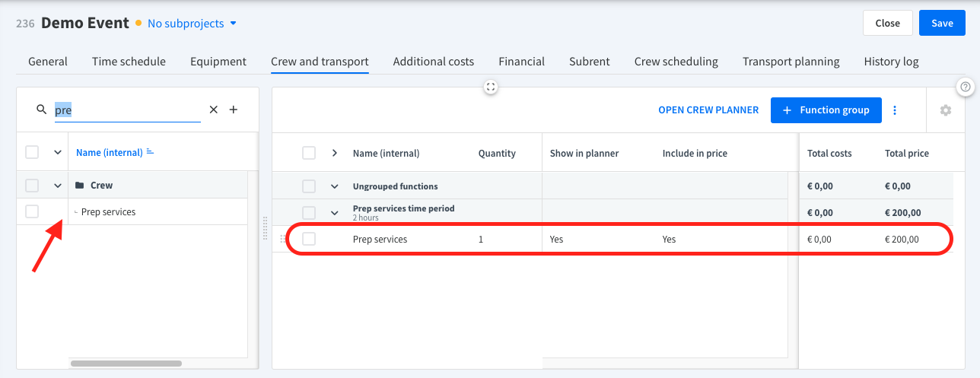Grab the drag handle of Prep services row
This screenshot has height=378, width=980.
[283, 239]
